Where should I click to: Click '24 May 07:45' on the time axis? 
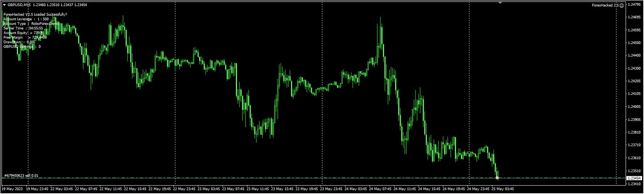380,189
